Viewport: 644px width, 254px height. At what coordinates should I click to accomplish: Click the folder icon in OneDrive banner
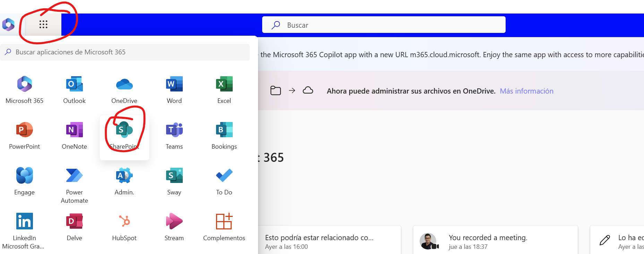pyautogui.click(x=276, y=90)
